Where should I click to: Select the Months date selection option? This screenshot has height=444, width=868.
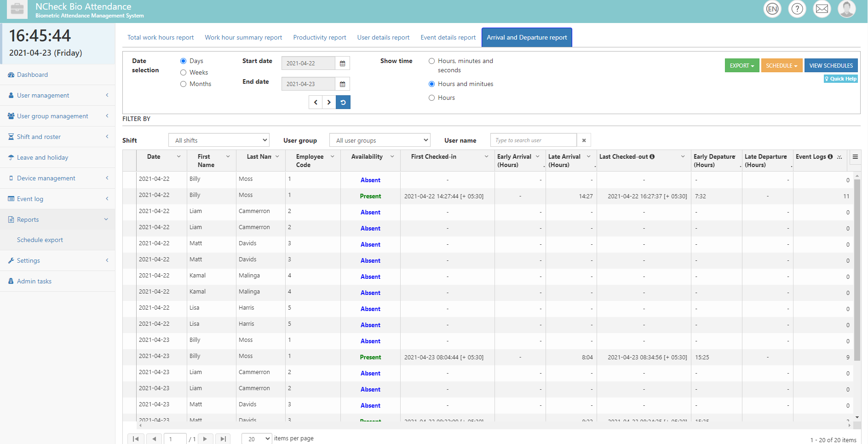pos(184,84)
